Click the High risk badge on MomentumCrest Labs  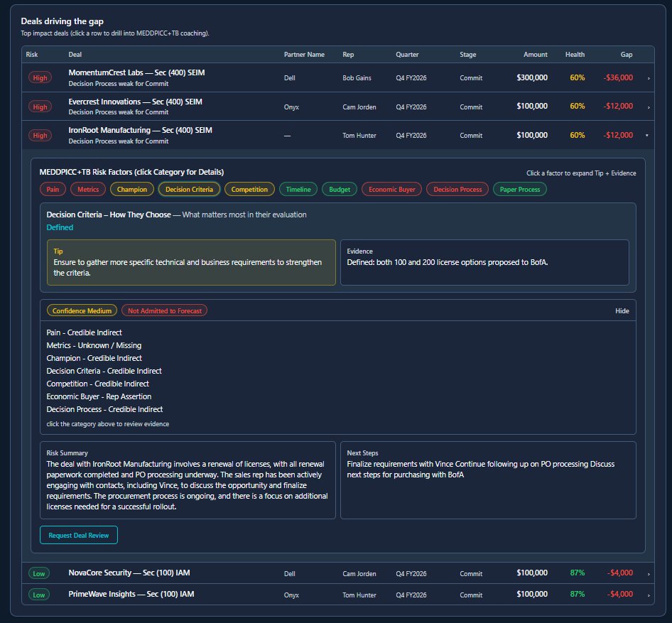[x=40, y=77]
